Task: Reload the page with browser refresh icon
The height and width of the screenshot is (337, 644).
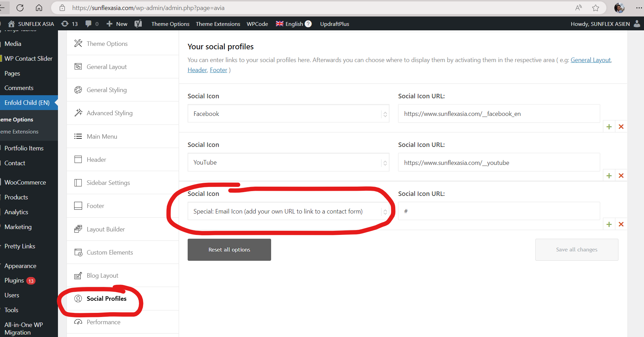Action: tap(20, 8)
